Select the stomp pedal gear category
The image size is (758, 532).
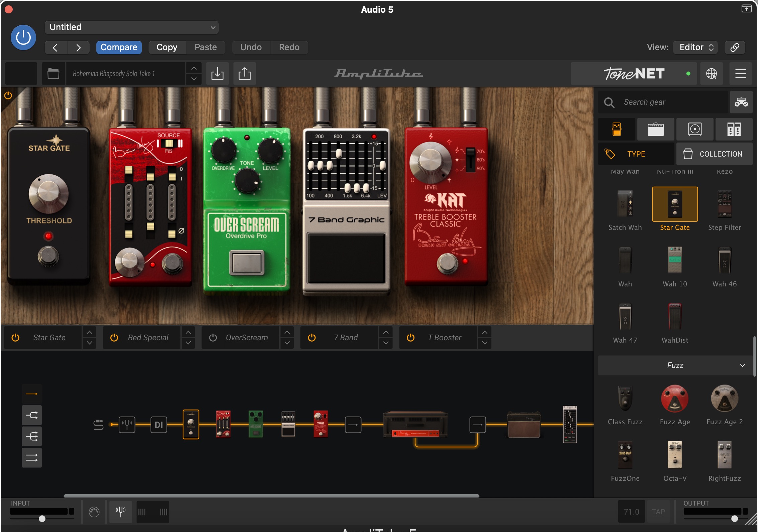[x=617, y=129]
